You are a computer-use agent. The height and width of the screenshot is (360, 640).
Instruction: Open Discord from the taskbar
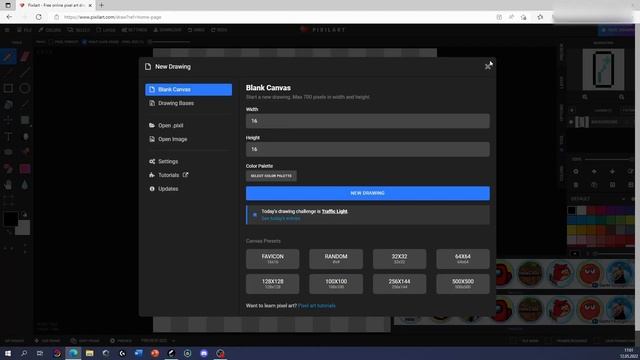click(204, 353)
